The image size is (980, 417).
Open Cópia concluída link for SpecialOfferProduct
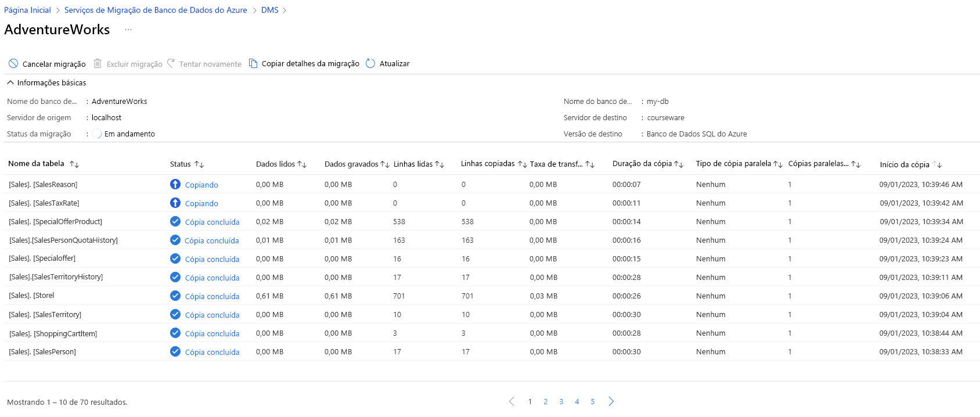(x=212, y=222)
